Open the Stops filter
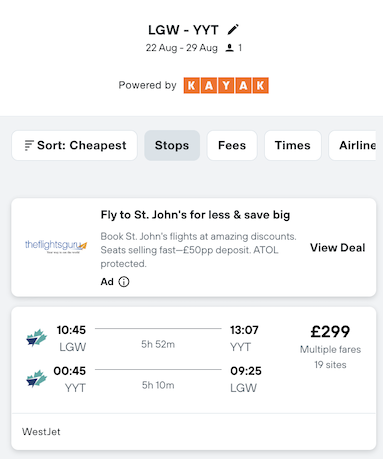383x459 pixels. 172,145
